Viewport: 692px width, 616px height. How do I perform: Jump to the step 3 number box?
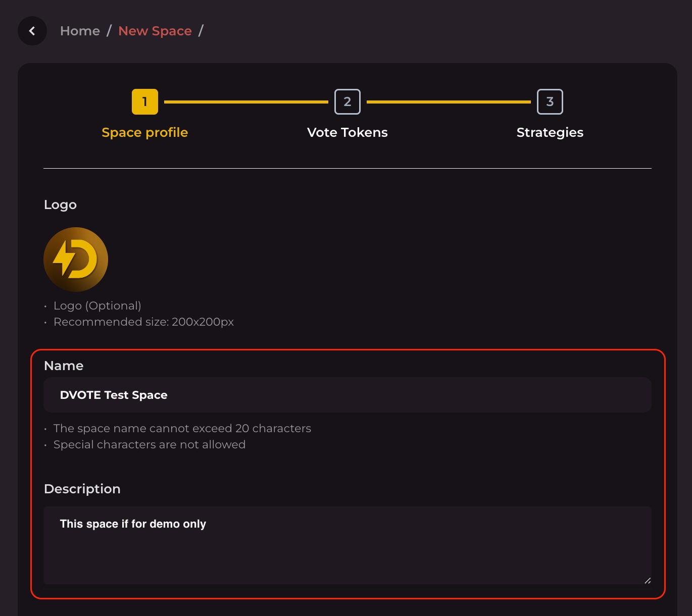click(550, 102)
